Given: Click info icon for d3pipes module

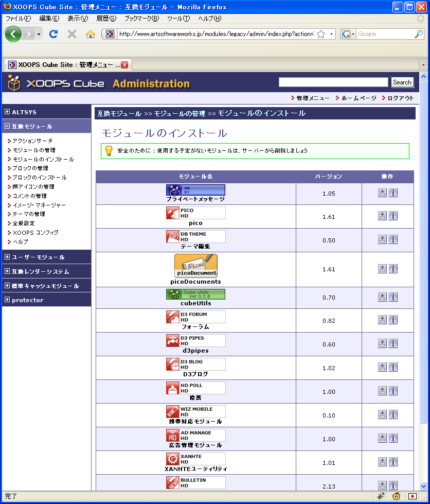Looking at the screenshot, I should click(x=393, y=343).
